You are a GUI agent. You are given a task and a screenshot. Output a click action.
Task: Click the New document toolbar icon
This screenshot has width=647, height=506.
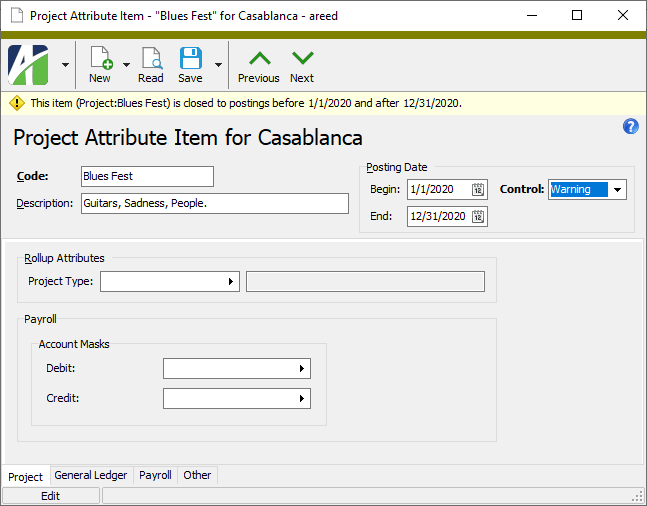coord(100,59)
